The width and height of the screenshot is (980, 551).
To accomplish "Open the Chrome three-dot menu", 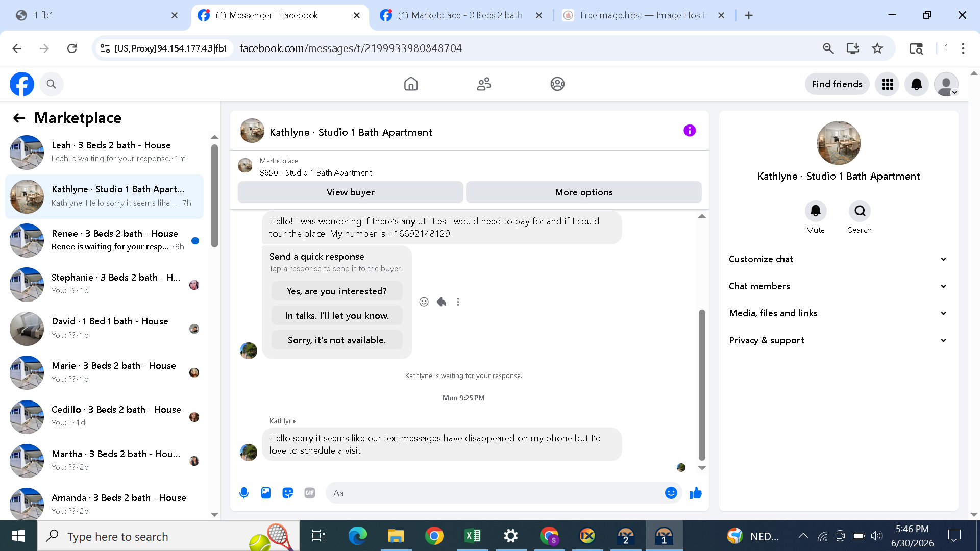I will click(963, 48).
